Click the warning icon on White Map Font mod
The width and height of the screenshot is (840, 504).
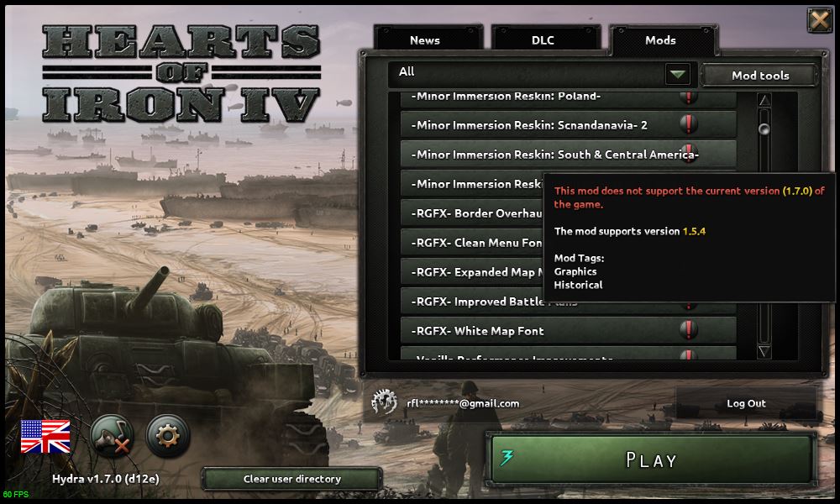tap(689, 330)
